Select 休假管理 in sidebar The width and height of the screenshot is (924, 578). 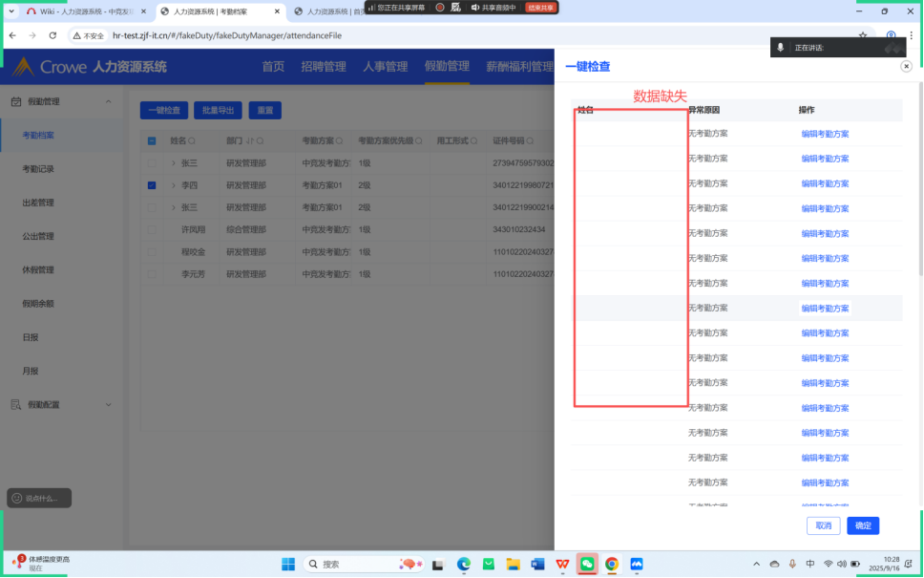pos(38,269)
